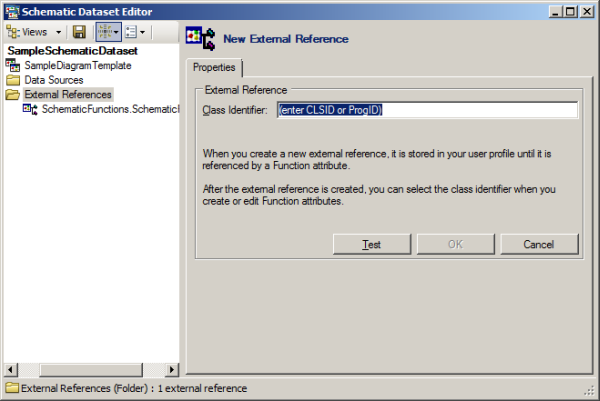This screenshot has height=401, width=600.
Task: Maximize the Schematic Dataset Editor window
Action: [571, 11]
